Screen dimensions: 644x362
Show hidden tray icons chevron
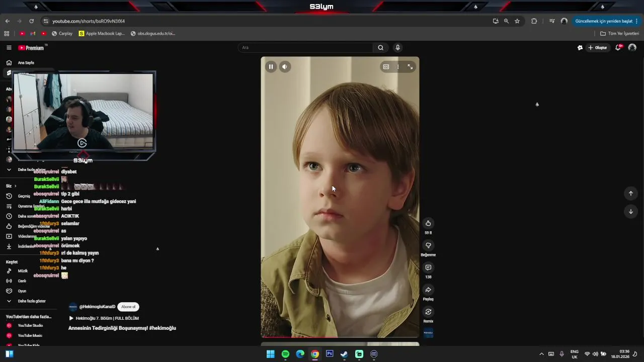pyautogui.click(x=541, y=354)
